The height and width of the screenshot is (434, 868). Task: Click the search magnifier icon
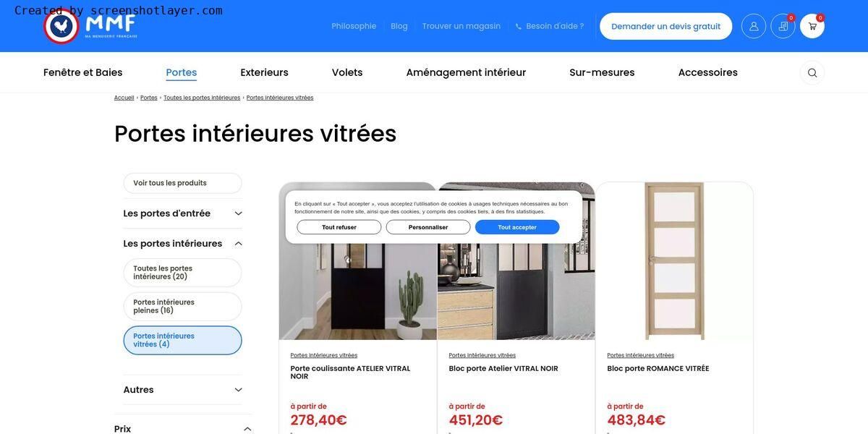tap(812, 73)
